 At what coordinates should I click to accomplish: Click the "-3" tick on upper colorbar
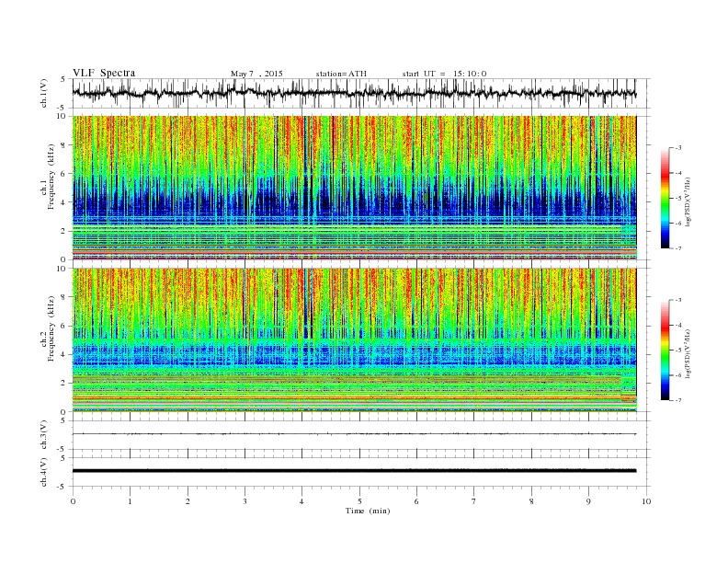677,148
